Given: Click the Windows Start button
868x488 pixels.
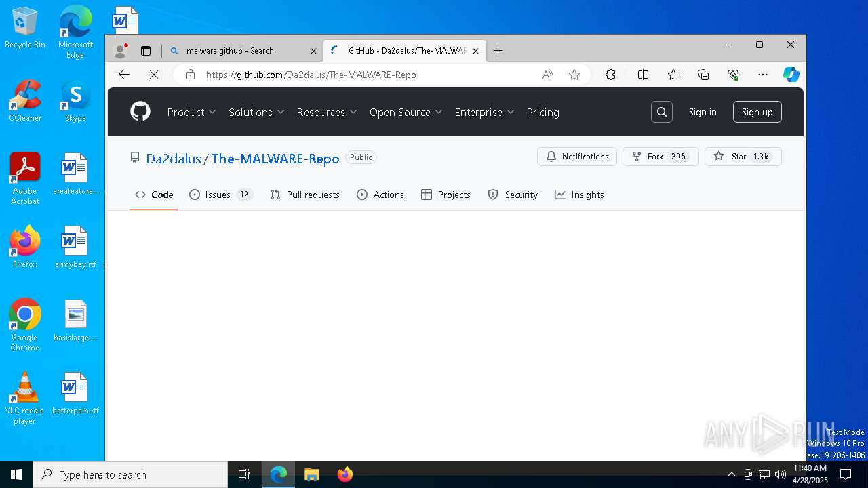Looking at the screenshot, I should (16, 474).
